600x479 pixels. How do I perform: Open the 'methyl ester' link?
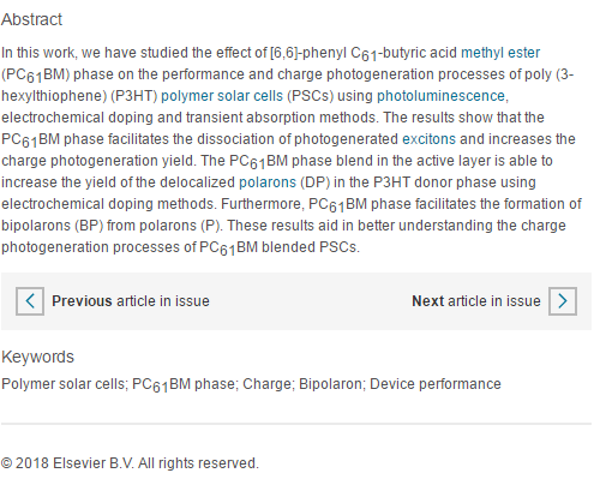point(499,52)
